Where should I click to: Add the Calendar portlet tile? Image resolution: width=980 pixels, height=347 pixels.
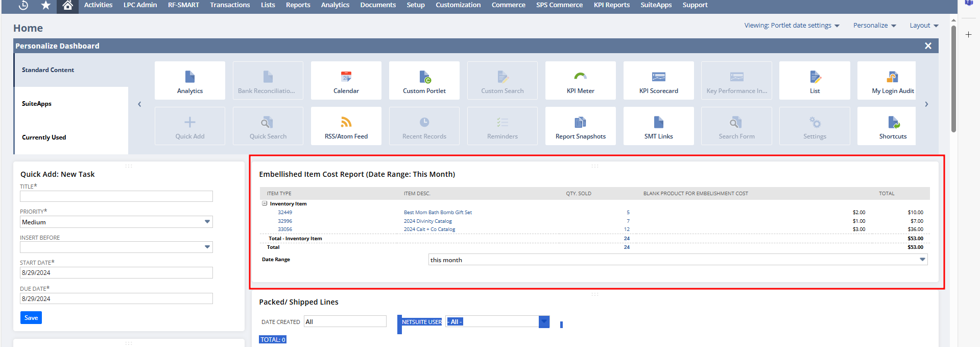click(x=346, y=81)
